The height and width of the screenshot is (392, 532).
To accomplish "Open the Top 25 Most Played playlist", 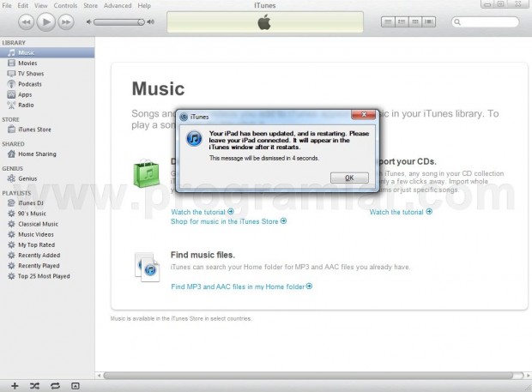I will click(x=44, y=276).
